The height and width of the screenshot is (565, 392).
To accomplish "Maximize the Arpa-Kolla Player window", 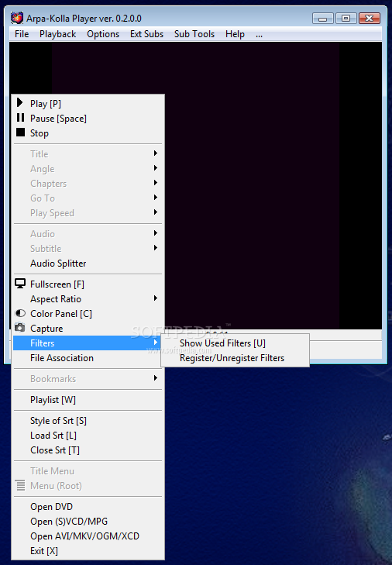I will tap(346, 18).
